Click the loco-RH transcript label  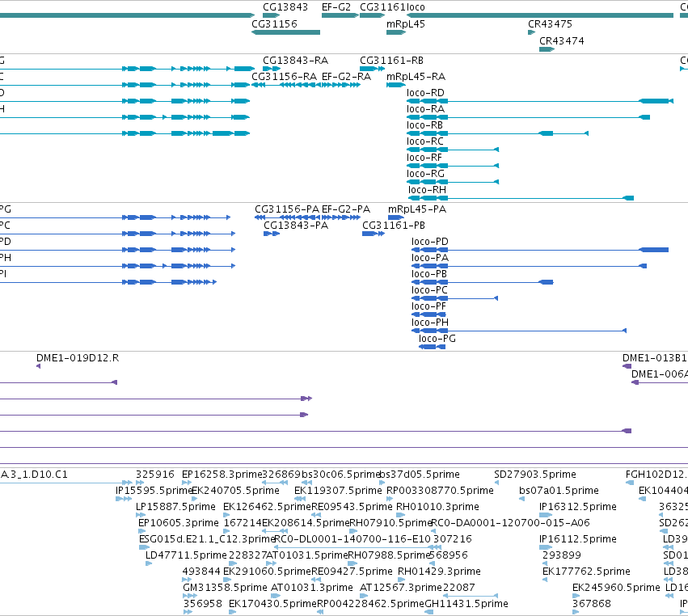427,190
